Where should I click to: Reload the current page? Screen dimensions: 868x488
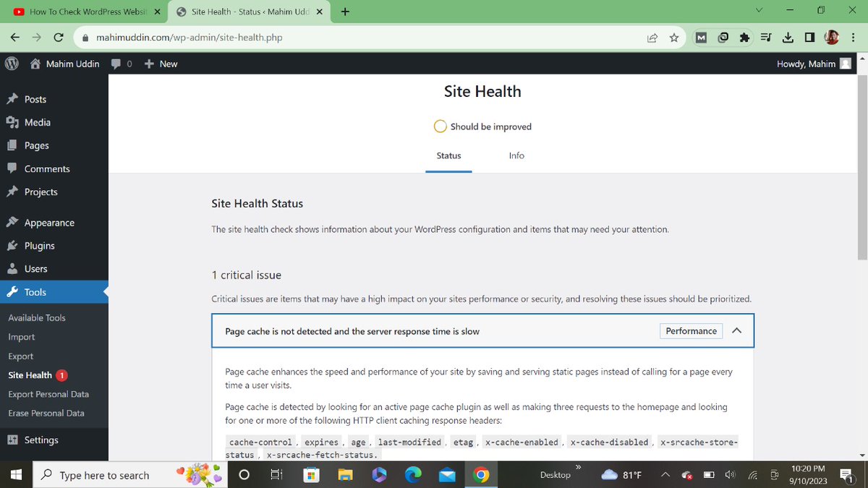pos(59,38)
